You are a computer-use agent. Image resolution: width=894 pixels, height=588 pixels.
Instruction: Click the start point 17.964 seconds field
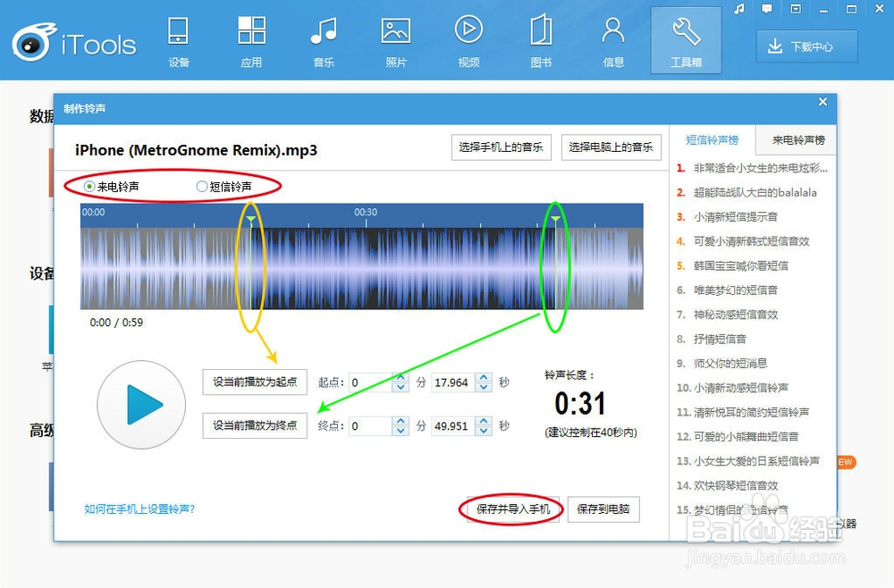point(454,382)
